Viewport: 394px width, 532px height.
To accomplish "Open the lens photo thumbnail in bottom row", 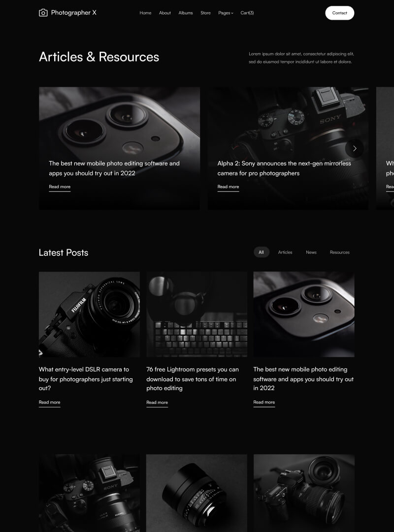I will point(197,493).
